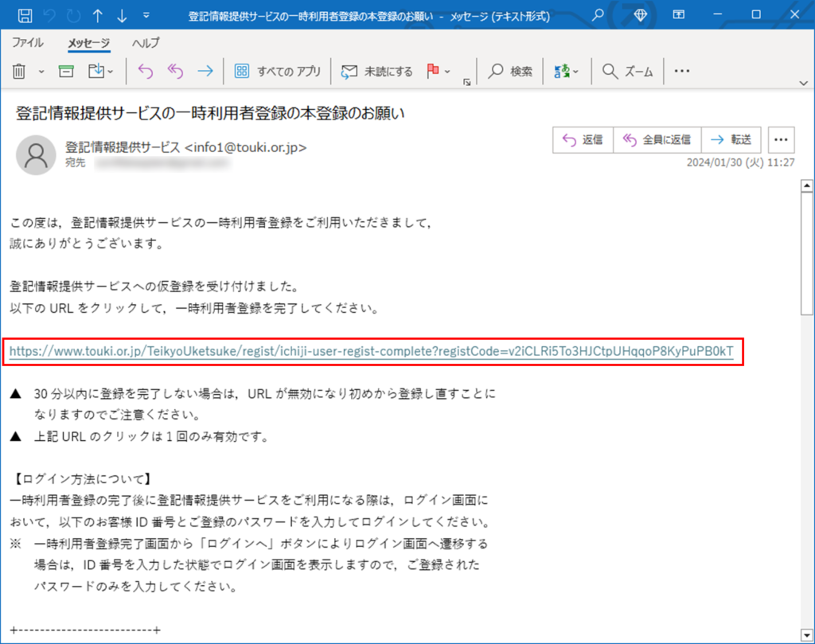Go to previous item with up arrow
This screenshot has width=815, height=644.
[97, 15]
